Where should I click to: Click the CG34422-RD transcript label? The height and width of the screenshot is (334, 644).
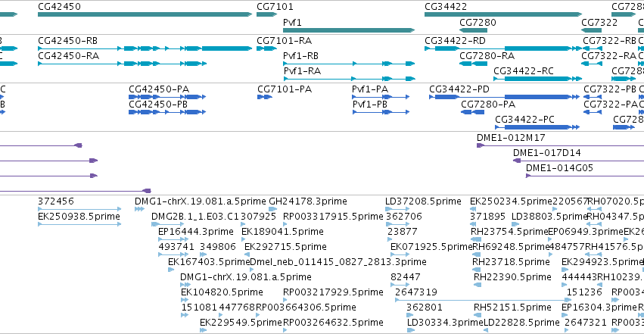455,41
